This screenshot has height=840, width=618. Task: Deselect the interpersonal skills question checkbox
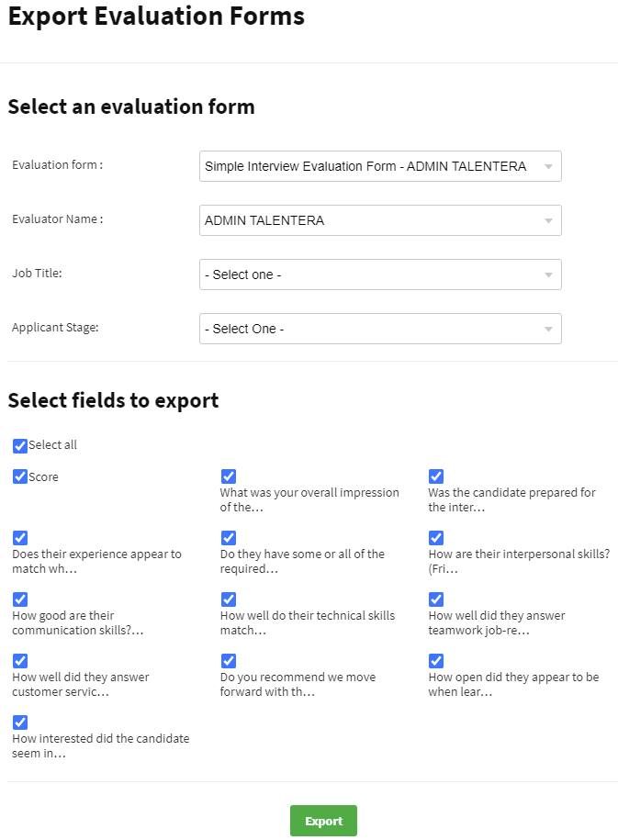tap(436, 538)
